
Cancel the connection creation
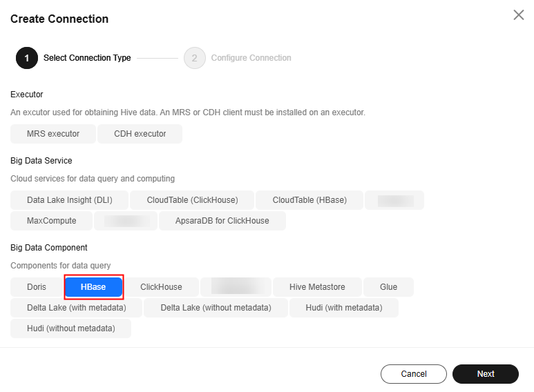click(x=413, y=374)
